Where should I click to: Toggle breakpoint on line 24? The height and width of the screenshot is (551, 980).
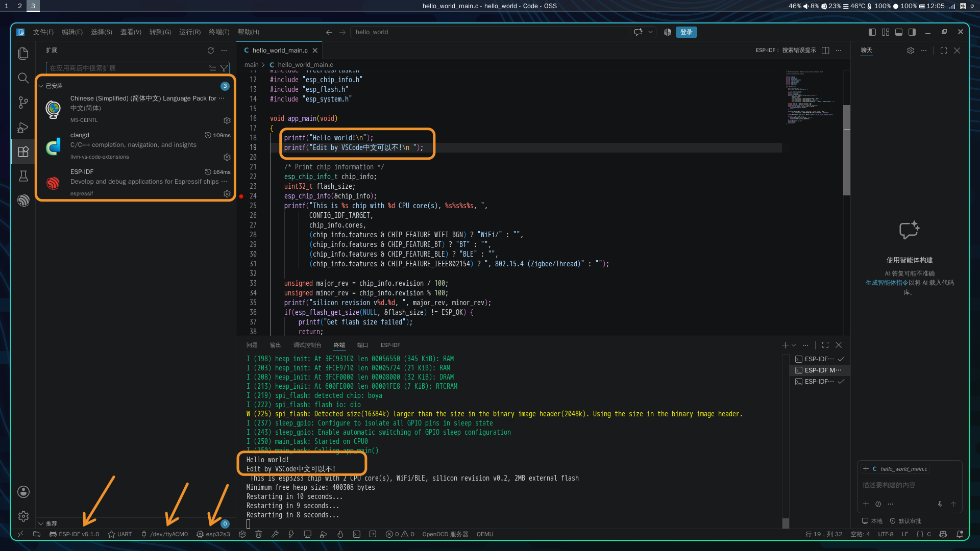tap(241, 196)
